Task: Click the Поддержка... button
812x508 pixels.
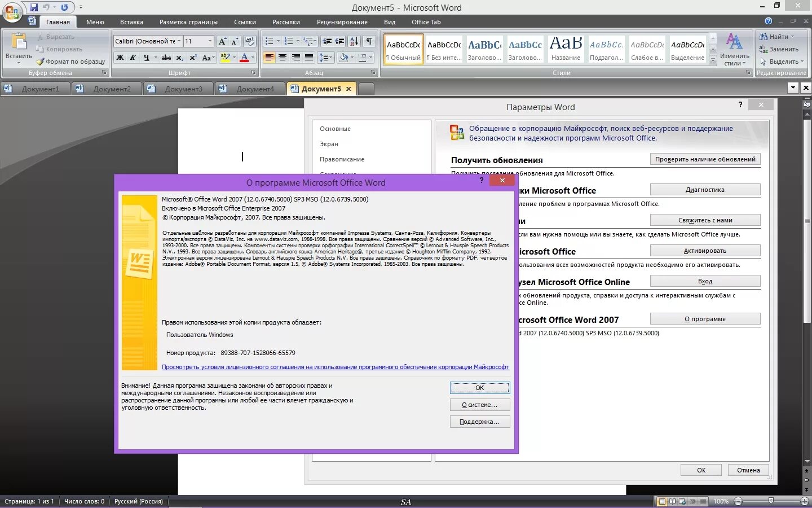Action: click(x=480, y=422)
